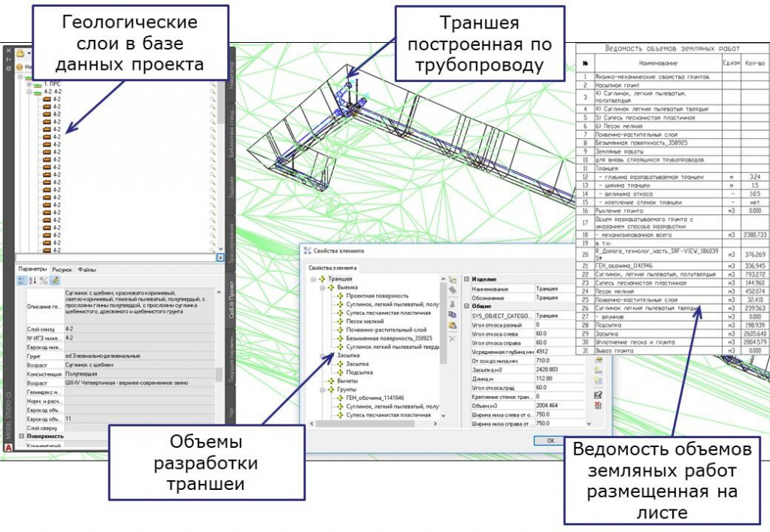Select ГЕН_обочина_1141946 under Грунты
This screenshot has width=770, height=532.
pyautogui.click(x=375, y=397)
